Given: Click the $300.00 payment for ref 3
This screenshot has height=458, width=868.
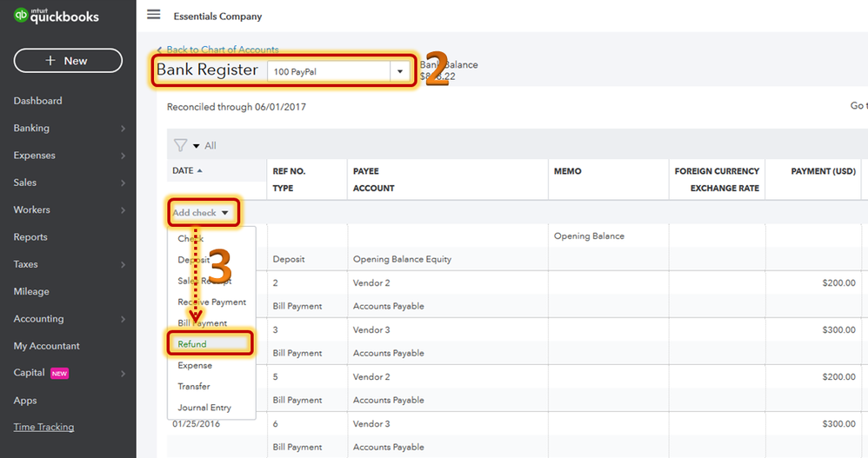Looking at the screenshot, I should 839,330.
